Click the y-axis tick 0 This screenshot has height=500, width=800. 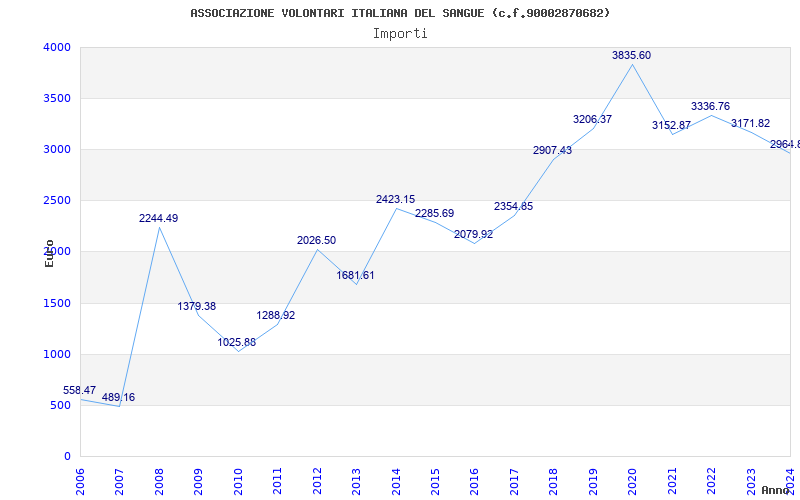[67, 457]
